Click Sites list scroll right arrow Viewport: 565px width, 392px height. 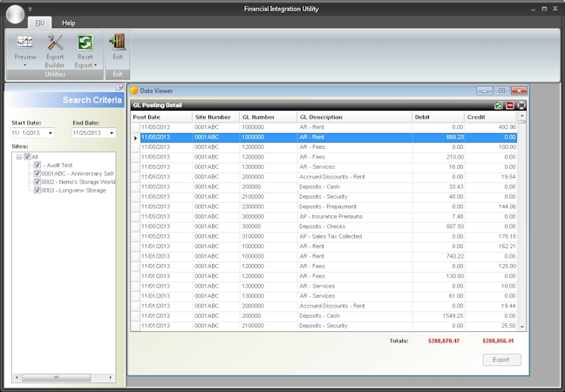111,377
